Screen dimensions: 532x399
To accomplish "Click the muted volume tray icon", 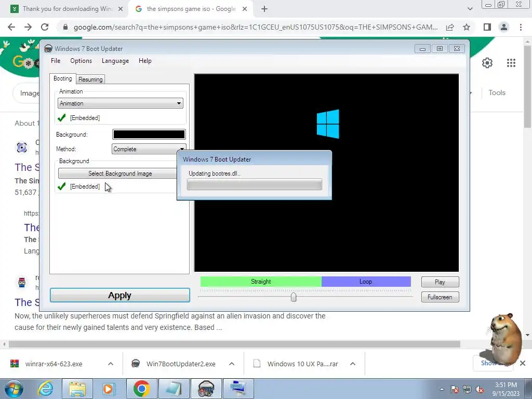I will (x=480, y=390).
